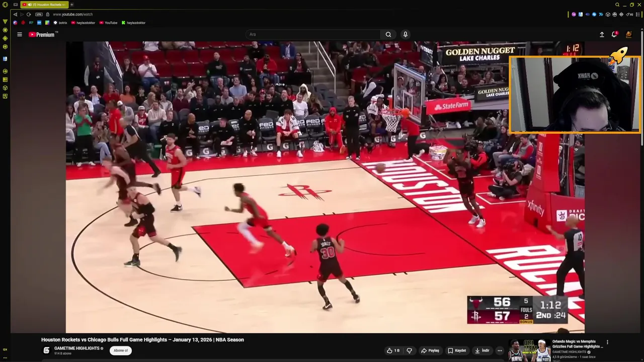Open Orlando Magic vs Memphis Grizzlies video title

[x=578, y=344]
